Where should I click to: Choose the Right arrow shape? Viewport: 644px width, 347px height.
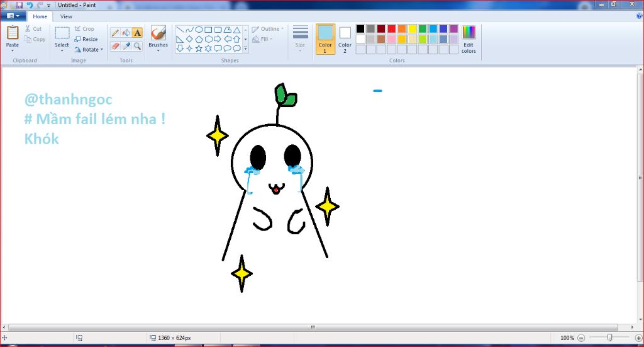coord(218,39)
